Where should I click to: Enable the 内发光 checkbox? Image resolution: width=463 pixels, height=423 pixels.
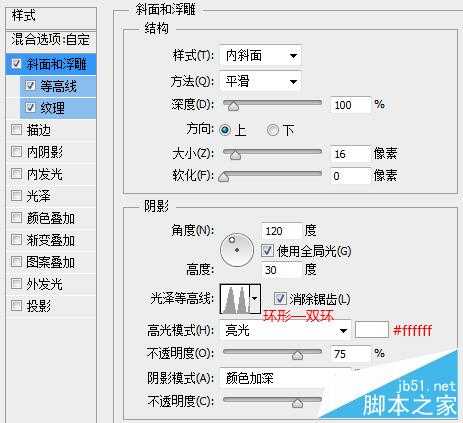(16, 174)
